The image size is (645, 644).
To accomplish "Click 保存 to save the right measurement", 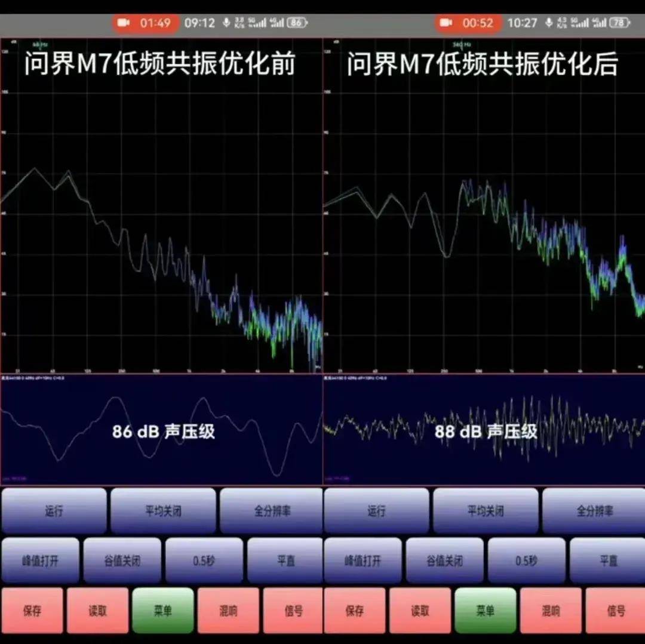I will [355, 611].
